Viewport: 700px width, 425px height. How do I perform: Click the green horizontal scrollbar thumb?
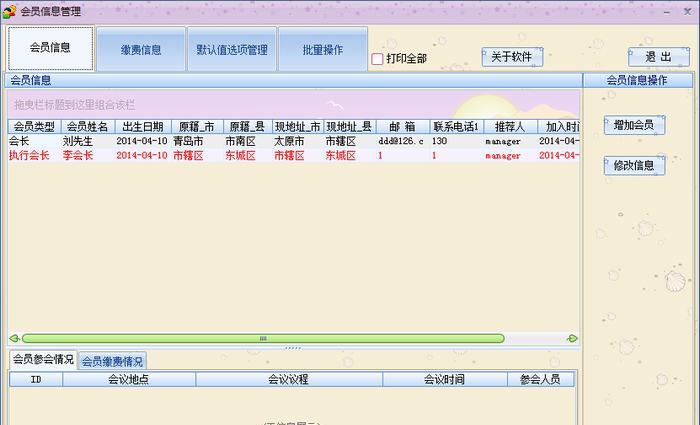pos(263,338)
